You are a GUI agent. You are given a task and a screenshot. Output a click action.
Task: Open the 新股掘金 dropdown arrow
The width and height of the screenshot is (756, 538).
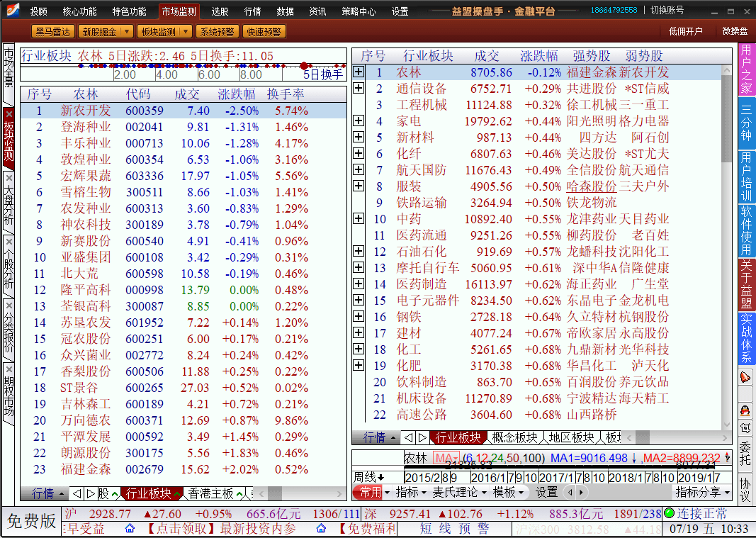[x=127, y=32]
